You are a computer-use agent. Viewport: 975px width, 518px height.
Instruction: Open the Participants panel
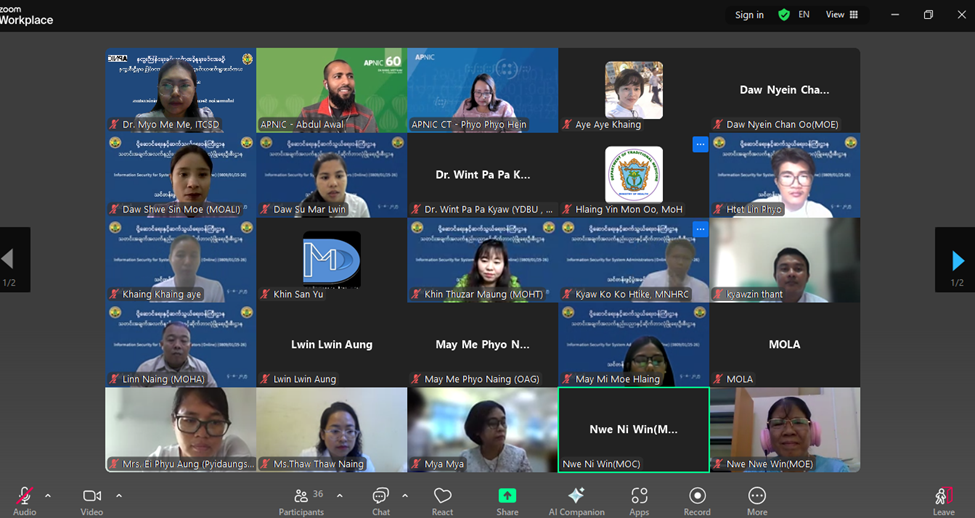tap(301, 498)
